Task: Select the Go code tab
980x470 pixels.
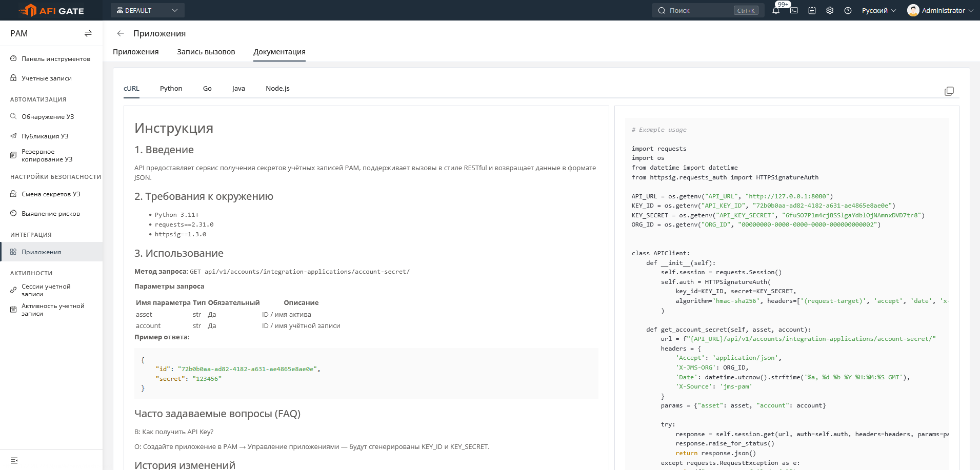Action: click(207, 89)
